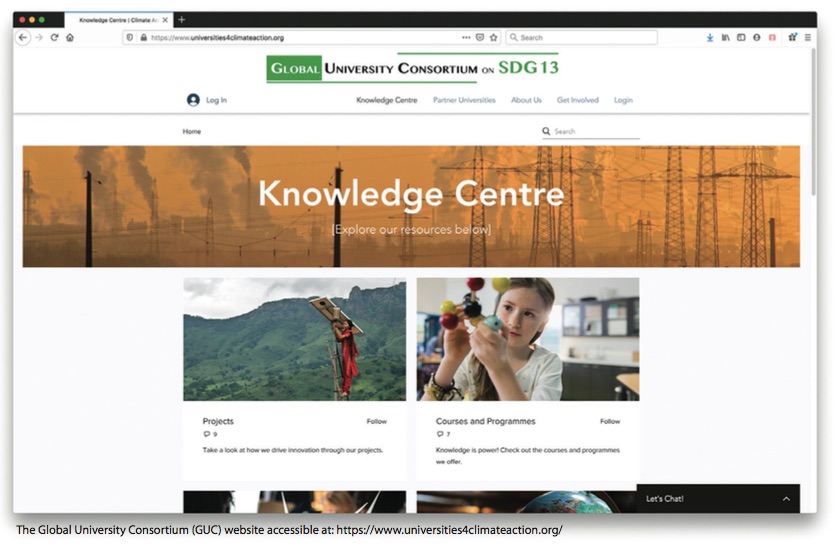Click the Courses and Programmes comment icon
The height and width of the screenshot is (554, 840).
coord(440,434)
